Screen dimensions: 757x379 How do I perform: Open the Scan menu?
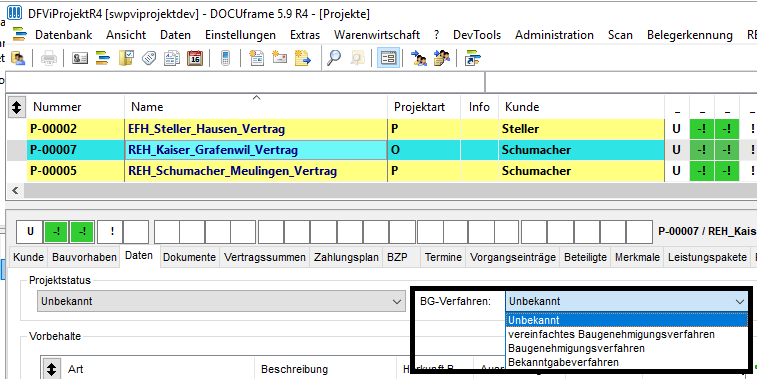coord(620,35)
